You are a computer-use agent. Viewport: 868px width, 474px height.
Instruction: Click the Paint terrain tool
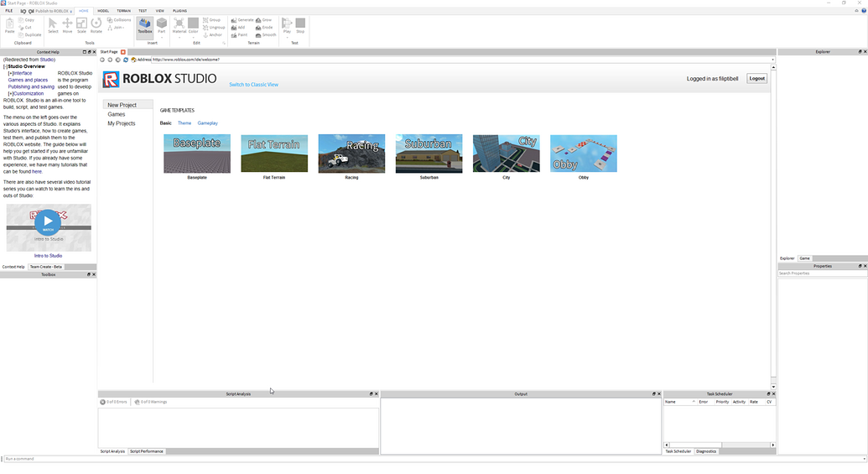[239, 34]
